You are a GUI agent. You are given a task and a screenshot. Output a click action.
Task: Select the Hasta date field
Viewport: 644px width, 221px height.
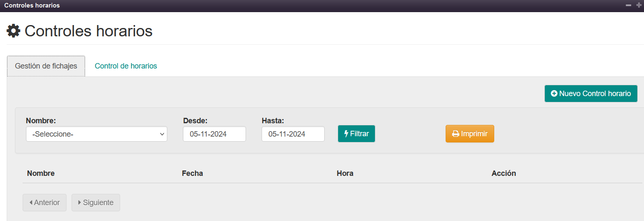pyautogui.click(x=293, y=134)
